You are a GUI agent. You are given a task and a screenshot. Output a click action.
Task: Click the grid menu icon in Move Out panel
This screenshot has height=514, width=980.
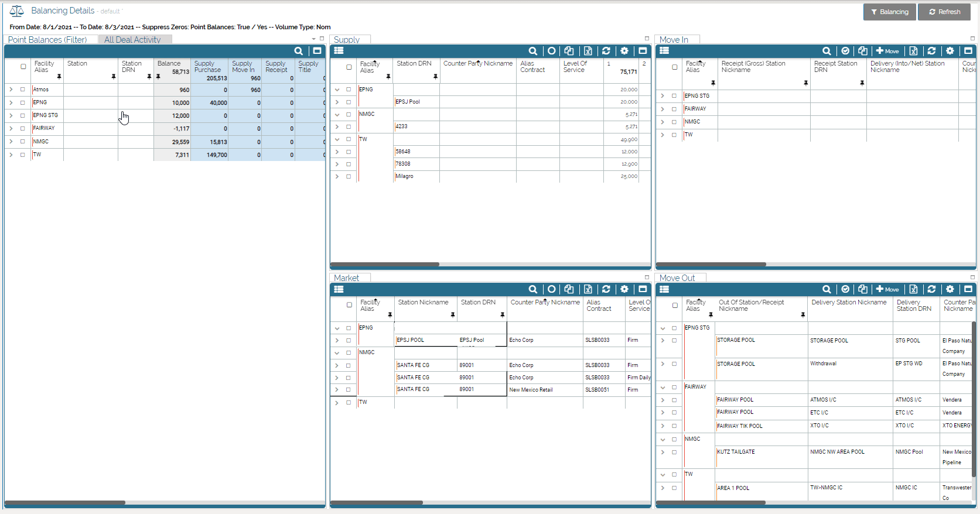click(664, 289)
